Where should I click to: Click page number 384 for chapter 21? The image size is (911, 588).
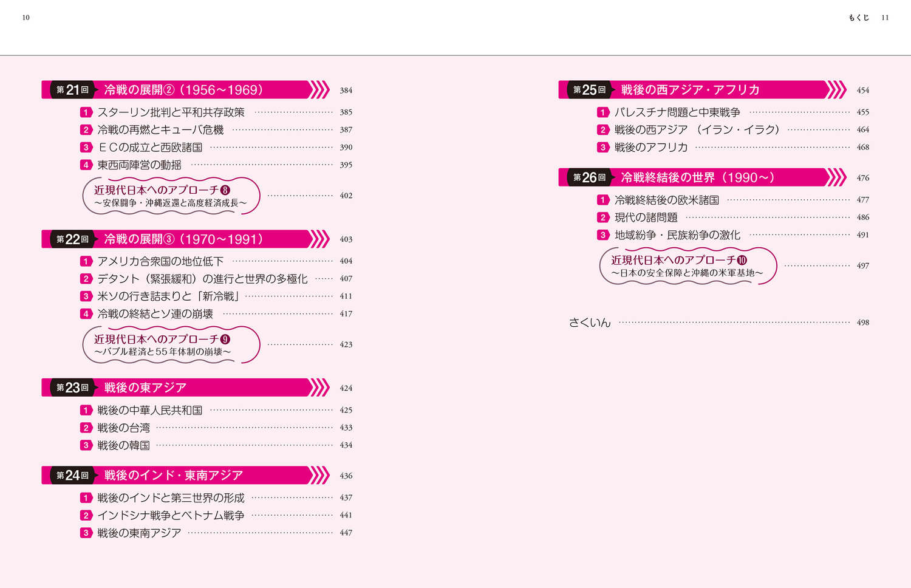click(346, 91)
